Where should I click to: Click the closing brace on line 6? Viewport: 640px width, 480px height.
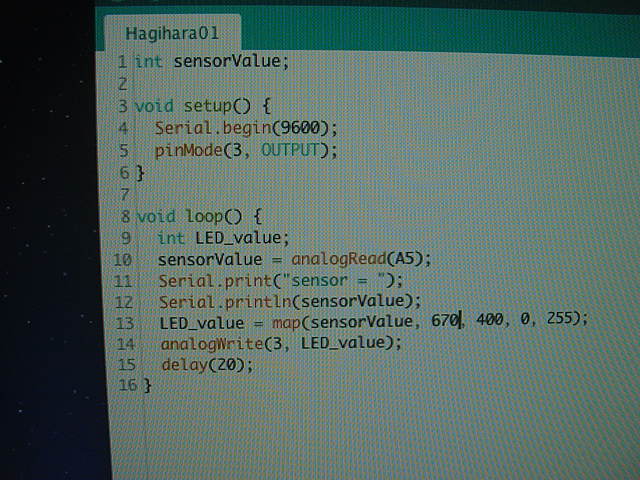click(x=140, y=173)
